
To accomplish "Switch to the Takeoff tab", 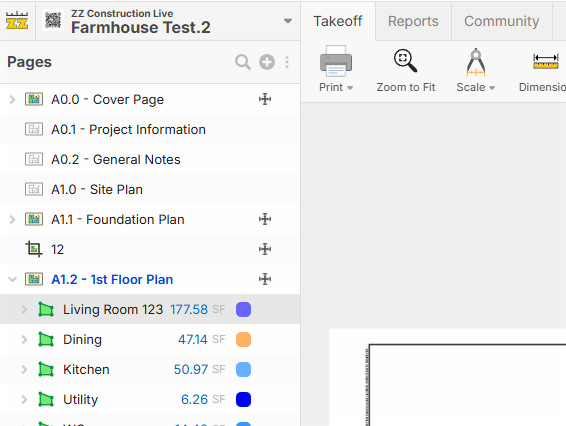I will [338, 21].
